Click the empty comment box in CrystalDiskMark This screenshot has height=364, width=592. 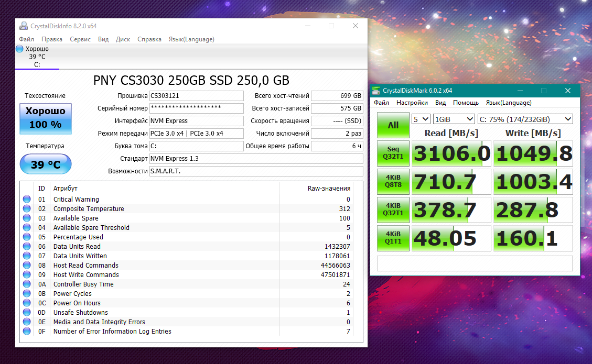click(475, 263)
